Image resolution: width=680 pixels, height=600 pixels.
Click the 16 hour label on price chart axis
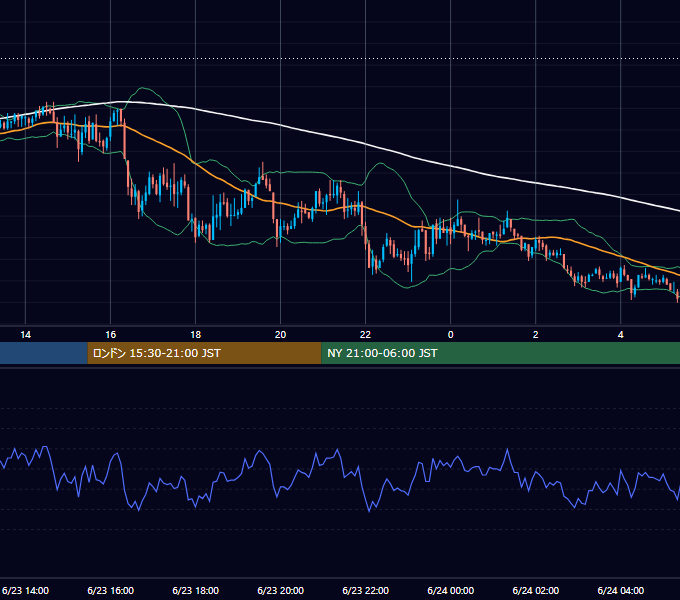(111, 335)
